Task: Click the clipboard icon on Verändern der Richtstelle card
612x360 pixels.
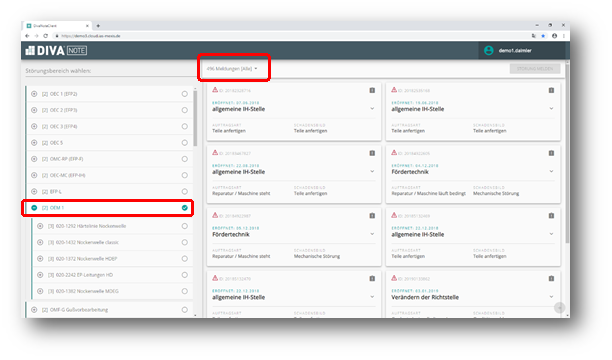Action: (x=551, y=278)
